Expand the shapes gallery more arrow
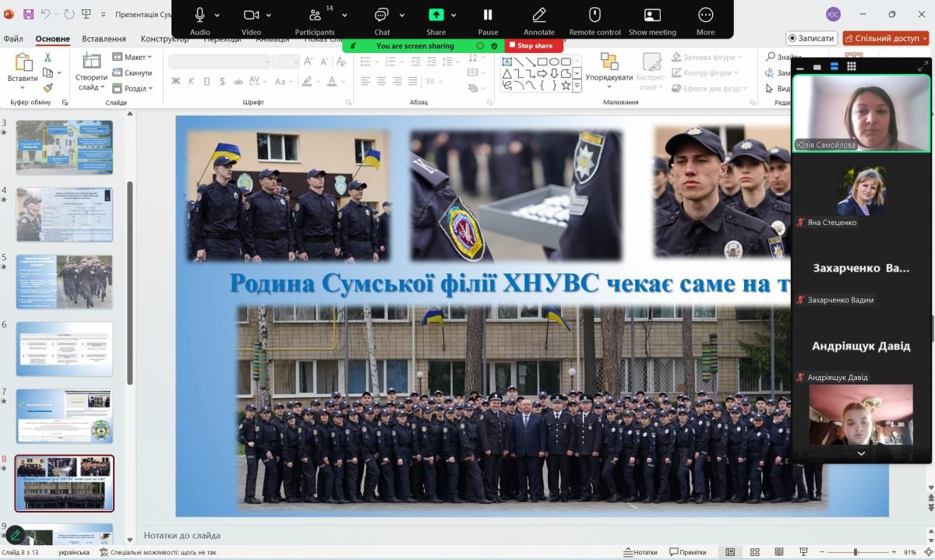Viewport: 935px width, 560px height. 577,86
